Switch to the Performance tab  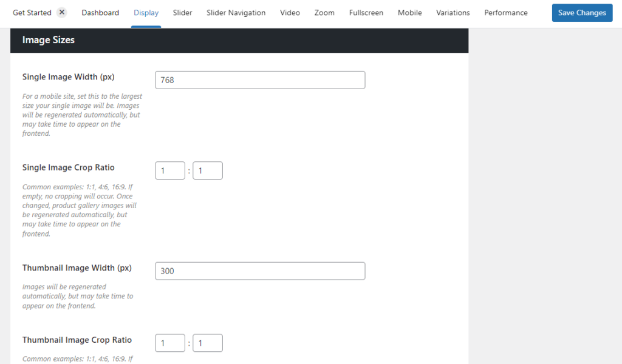click(x=505, y=12)
